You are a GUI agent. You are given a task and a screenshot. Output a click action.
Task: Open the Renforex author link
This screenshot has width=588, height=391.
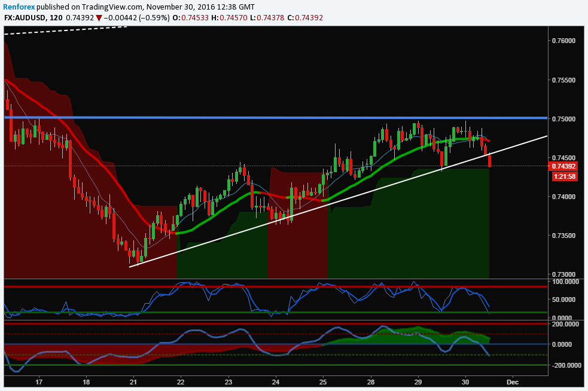(19, 7)
